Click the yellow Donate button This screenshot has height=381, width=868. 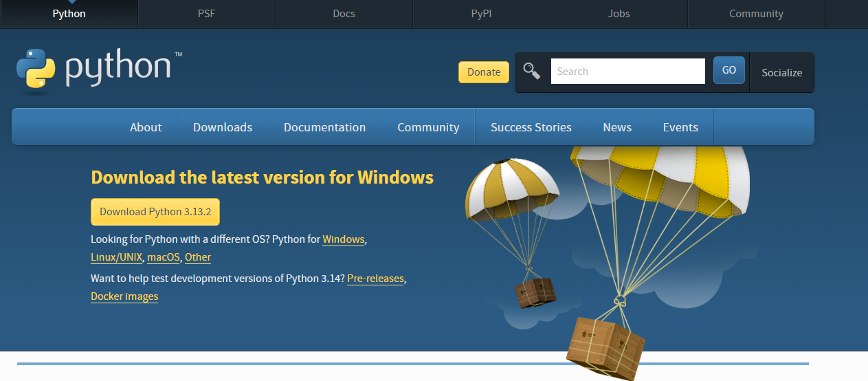[484, 72]
